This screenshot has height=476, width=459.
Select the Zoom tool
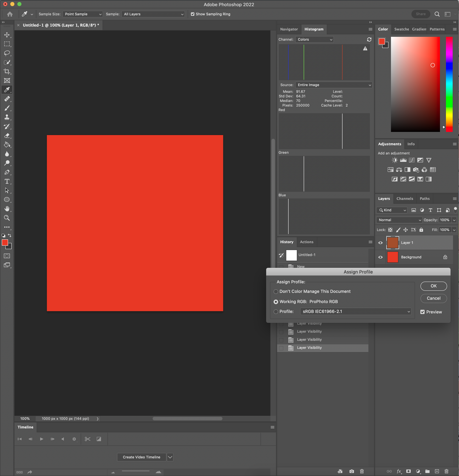click(7, 218)
